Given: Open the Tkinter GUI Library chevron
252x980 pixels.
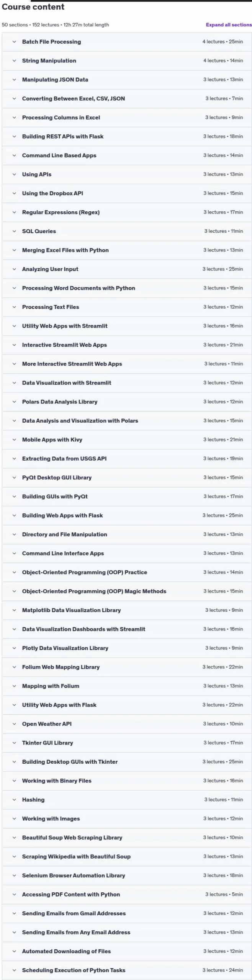Looking at the screenshot, I should click(14, 743).
